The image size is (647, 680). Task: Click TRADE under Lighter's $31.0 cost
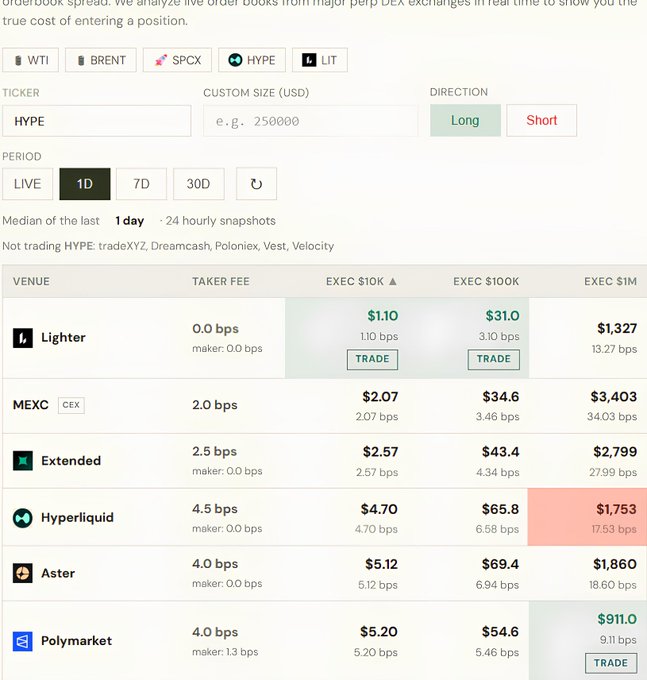coord(493,359)
